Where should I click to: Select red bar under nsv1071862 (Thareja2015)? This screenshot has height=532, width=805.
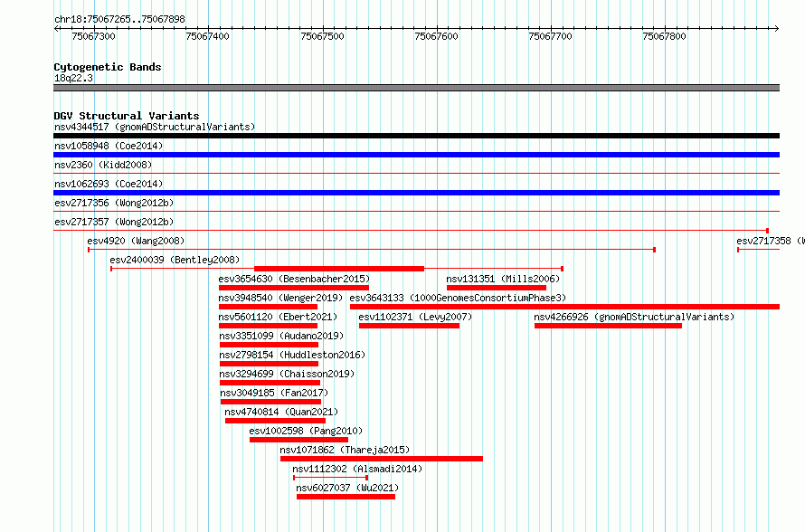click(x=382, y=459)
